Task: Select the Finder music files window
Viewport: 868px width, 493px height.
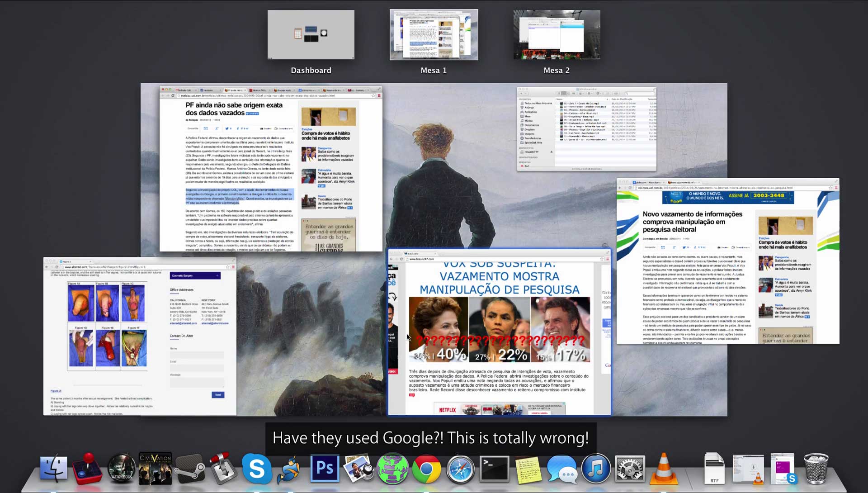Action: 586,129
